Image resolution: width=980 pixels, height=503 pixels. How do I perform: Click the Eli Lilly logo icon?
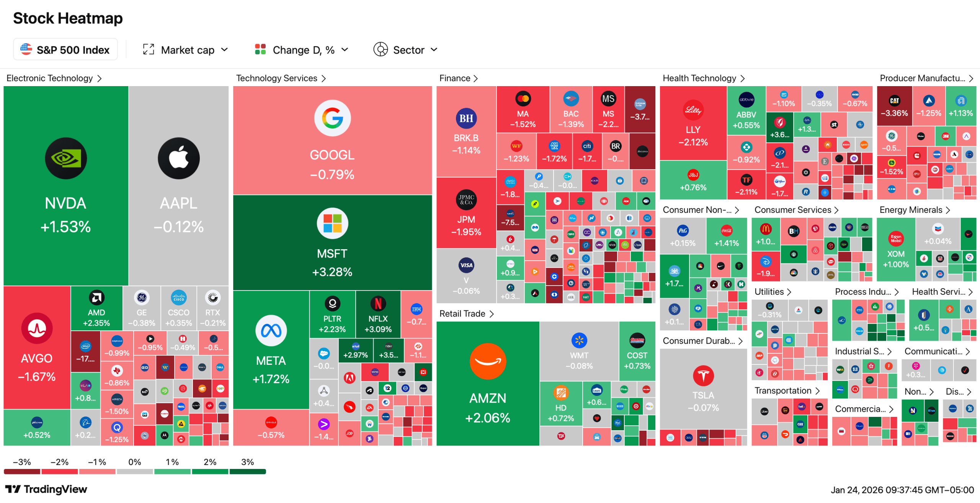point(693,111)
